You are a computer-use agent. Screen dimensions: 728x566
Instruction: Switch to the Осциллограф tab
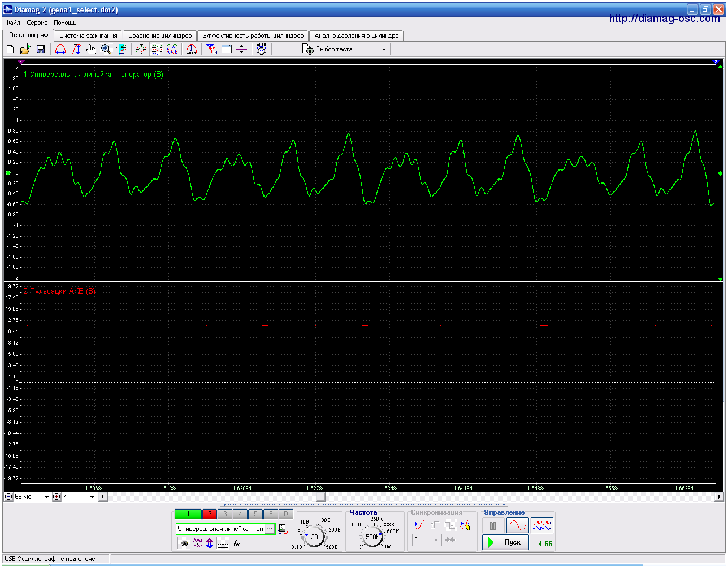(28, 35)
